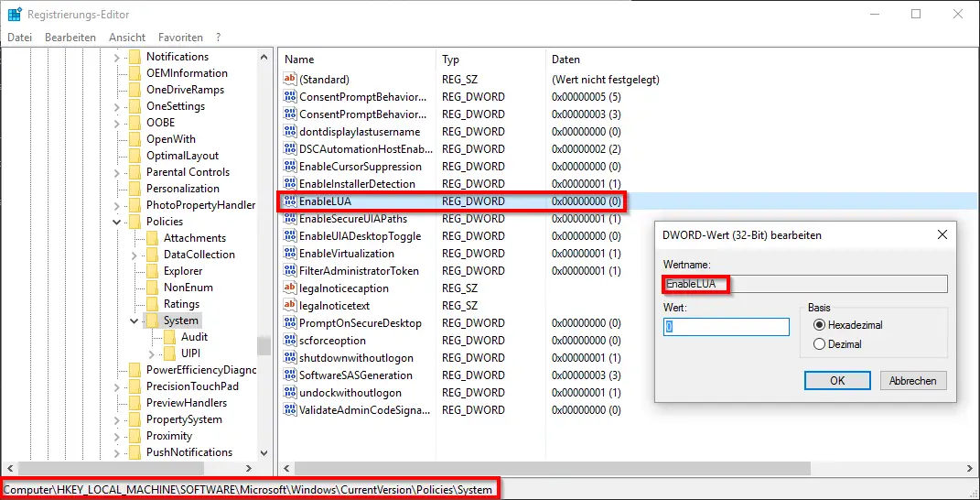Click the folder icon of the Audit key
The height and width of the screenshot is (500, 980).
[x=169, y=337]
